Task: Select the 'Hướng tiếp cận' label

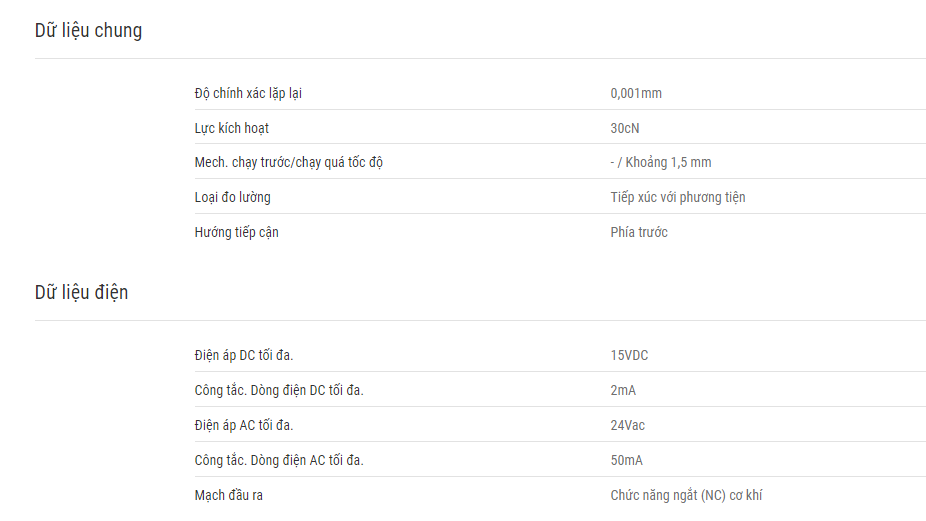Action: tap(236, 232)
